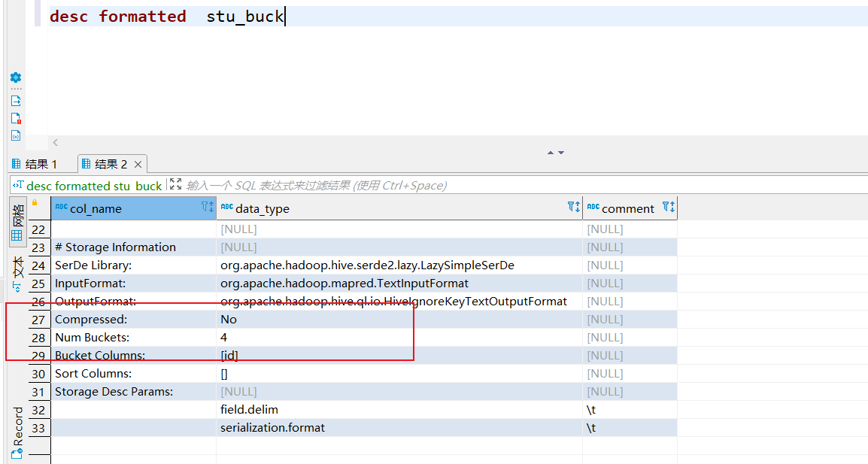Select the 'InputFormat:' cell

[x=133, y=283]
